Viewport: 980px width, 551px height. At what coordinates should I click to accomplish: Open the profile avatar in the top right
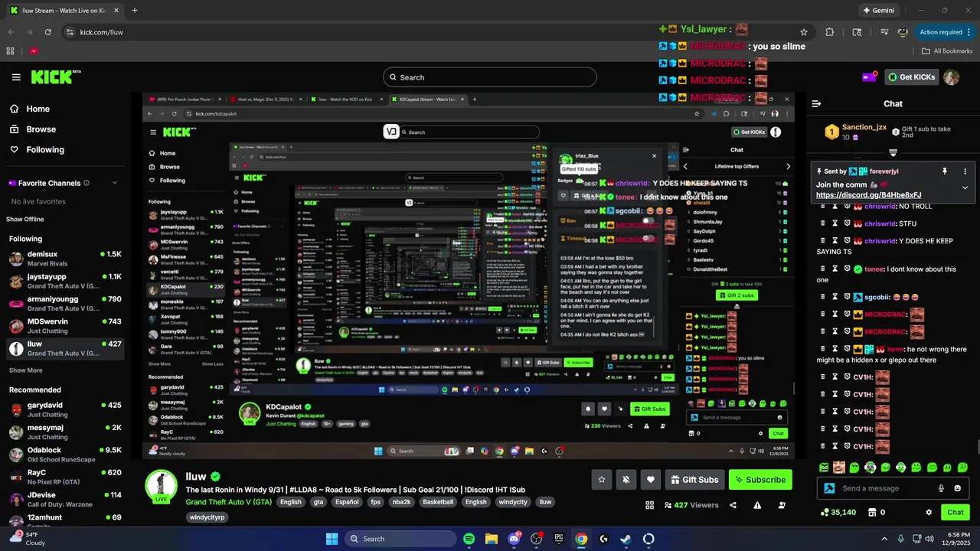pos(951,77)
